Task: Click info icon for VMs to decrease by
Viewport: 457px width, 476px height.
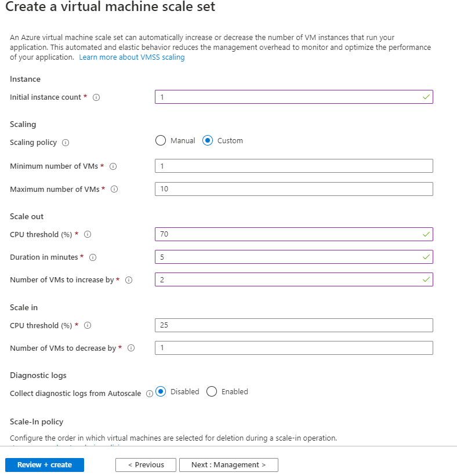Action: tap(131, 348)
